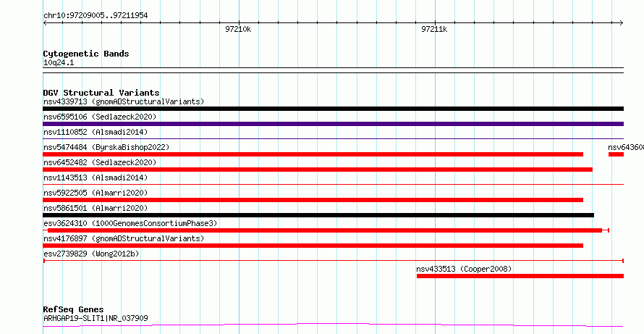
Task: Click the 97210k ruler tick label
Action: (238, 29)
